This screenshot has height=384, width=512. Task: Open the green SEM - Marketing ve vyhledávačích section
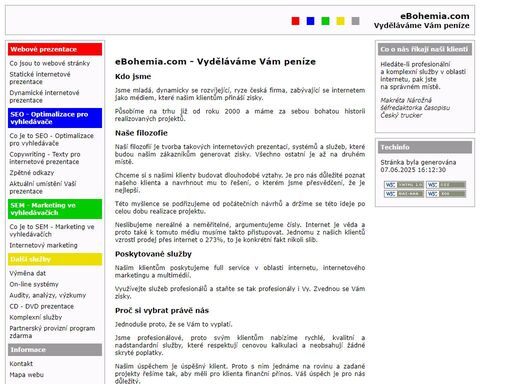(55, 209)
